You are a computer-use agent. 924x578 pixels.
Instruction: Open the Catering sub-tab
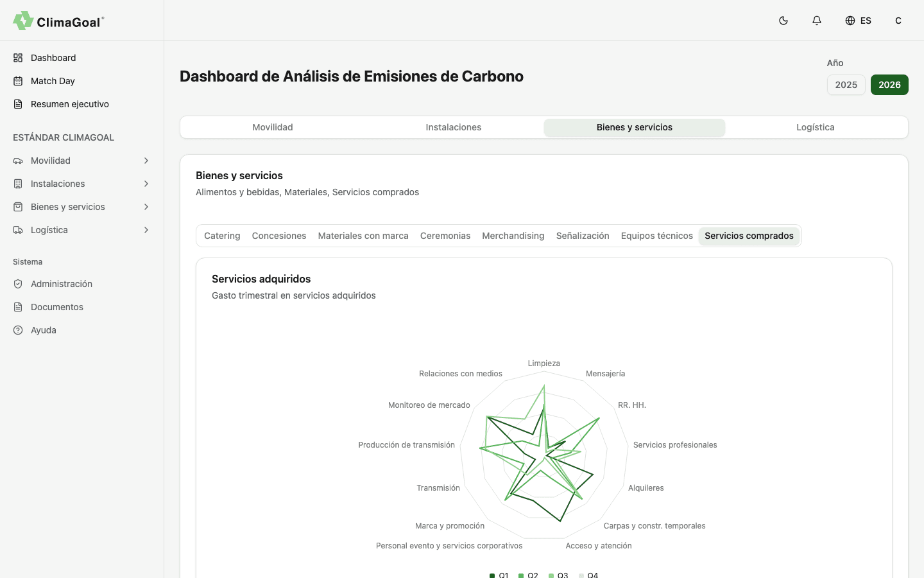(222, 236)
